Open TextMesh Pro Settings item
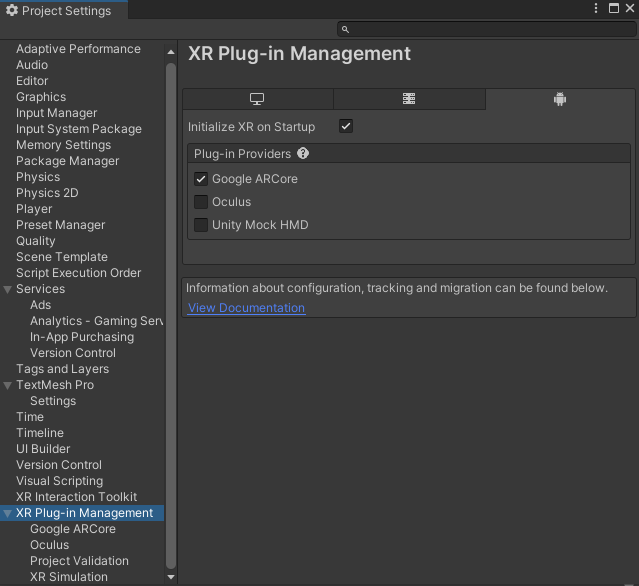This screenshot has height=586, width=639. coord(53,401)
